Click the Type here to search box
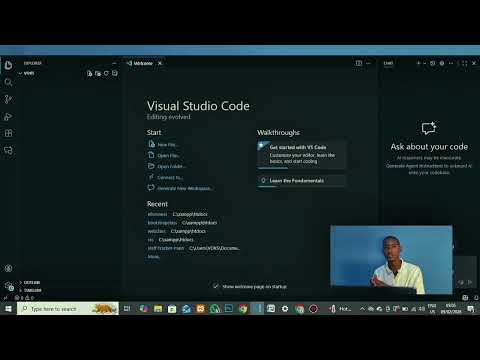 68,309
